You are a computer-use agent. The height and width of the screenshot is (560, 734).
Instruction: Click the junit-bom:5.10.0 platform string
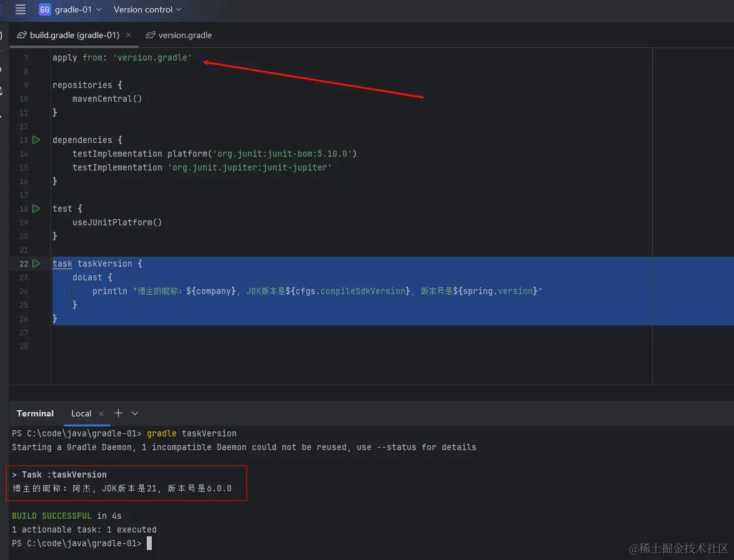pos(282,154)
